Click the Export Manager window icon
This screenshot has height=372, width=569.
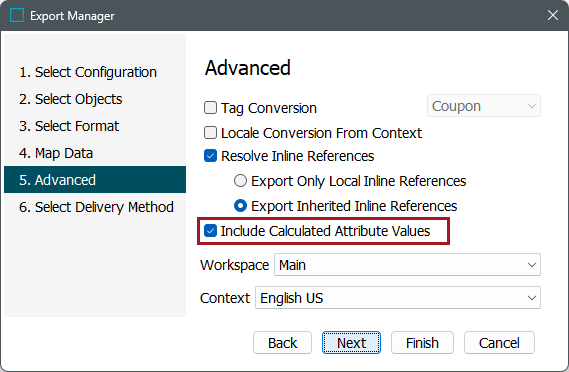tap(17, 16)
